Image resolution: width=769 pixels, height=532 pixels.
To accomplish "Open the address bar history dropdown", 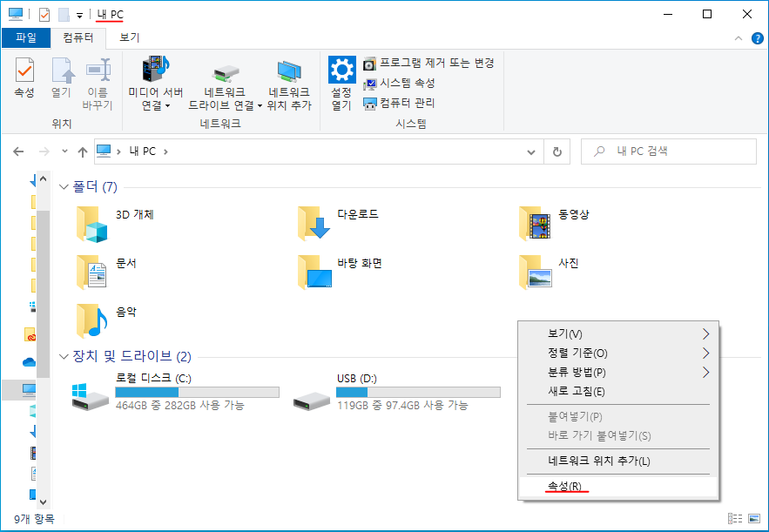I will click(x=530, y=152).
